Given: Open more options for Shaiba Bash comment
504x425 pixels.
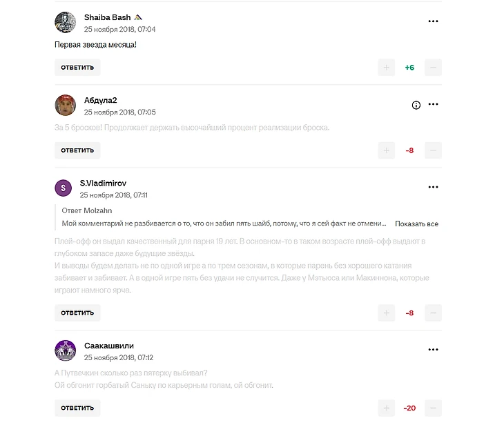Looking at the screenshot, I should 433,21.
